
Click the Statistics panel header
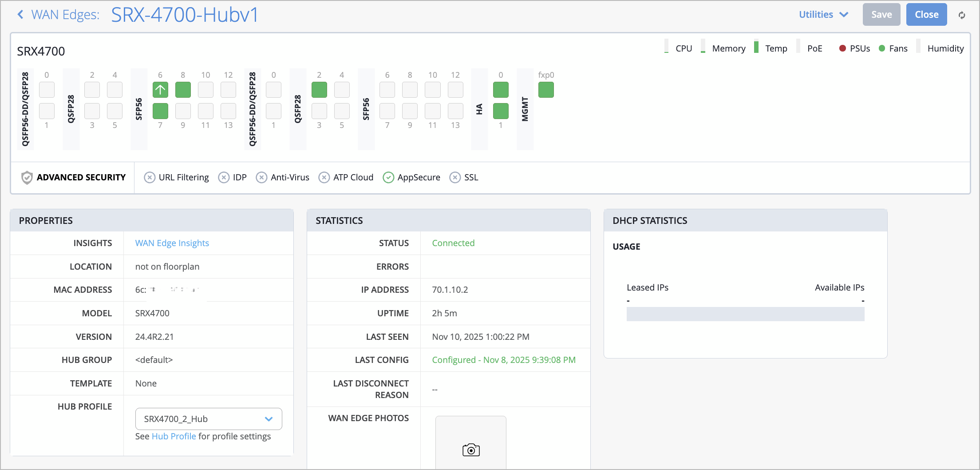click(x=449, y=220)
